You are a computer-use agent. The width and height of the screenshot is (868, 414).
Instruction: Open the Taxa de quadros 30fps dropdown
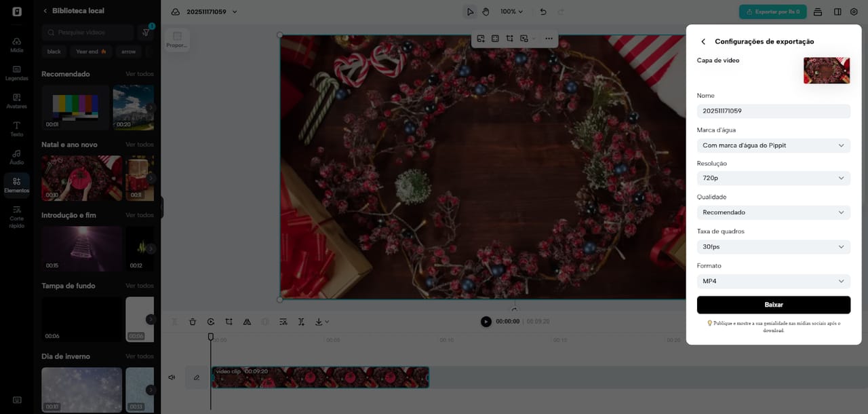click(773, 247)
